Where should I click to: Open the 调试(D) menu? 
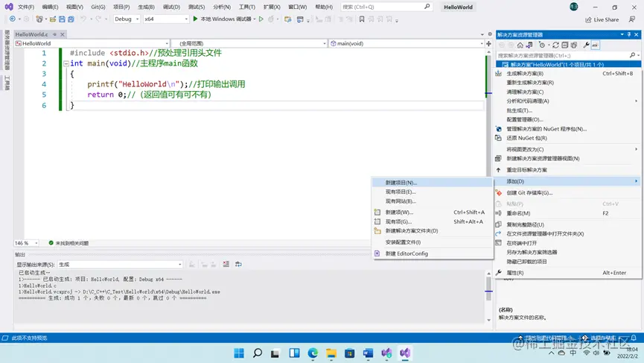(x=171, y=7)
